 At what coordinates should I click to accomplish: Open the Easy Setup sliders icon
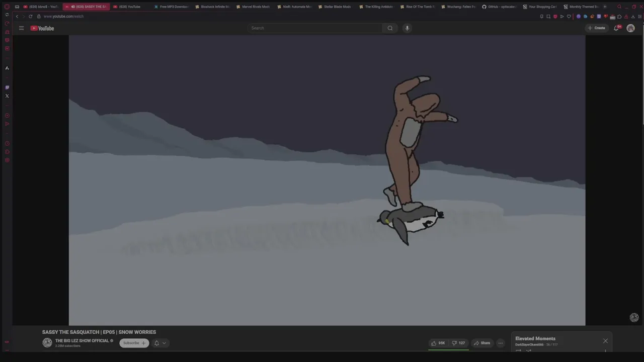(640, 16)
